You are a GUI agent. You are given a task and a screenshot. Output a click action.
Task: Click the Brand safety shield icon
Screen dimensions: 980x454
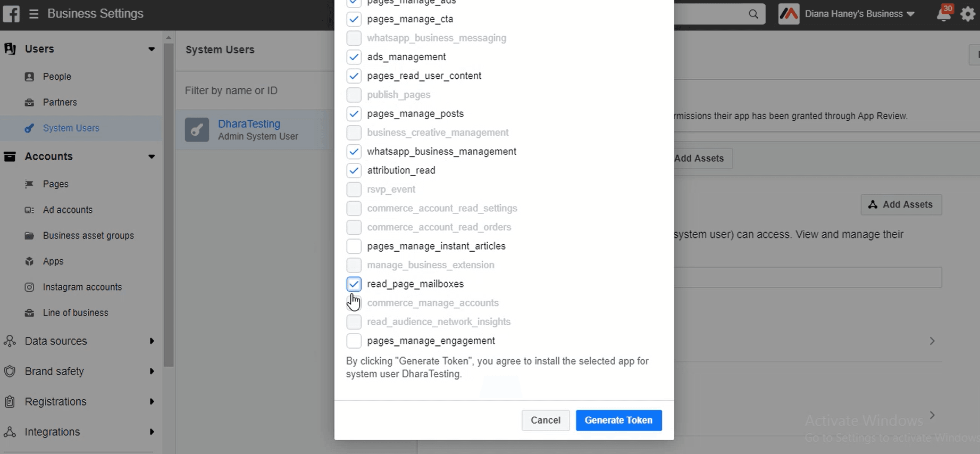click(10, 372)
